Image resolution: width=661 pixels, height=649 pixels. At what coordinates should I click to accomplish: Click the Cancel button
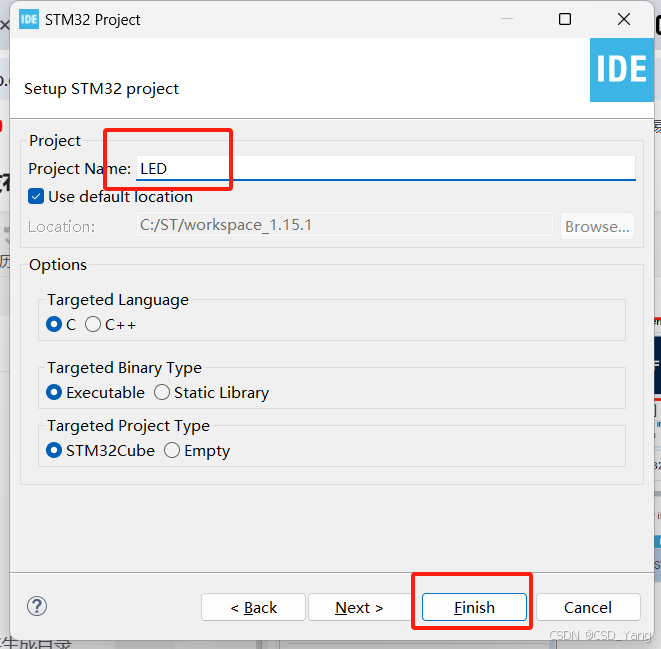click(588, 607)
